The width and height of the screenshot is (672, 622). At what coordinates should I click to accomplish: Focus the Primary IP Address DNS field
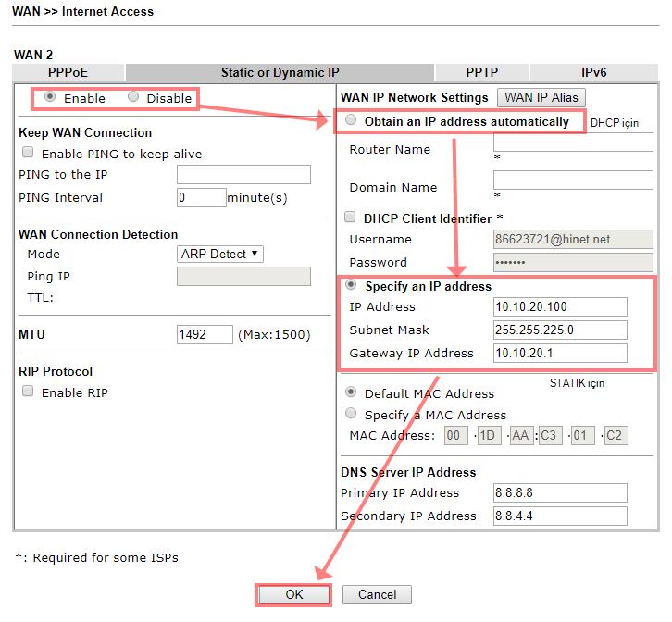tap(560, 493)
